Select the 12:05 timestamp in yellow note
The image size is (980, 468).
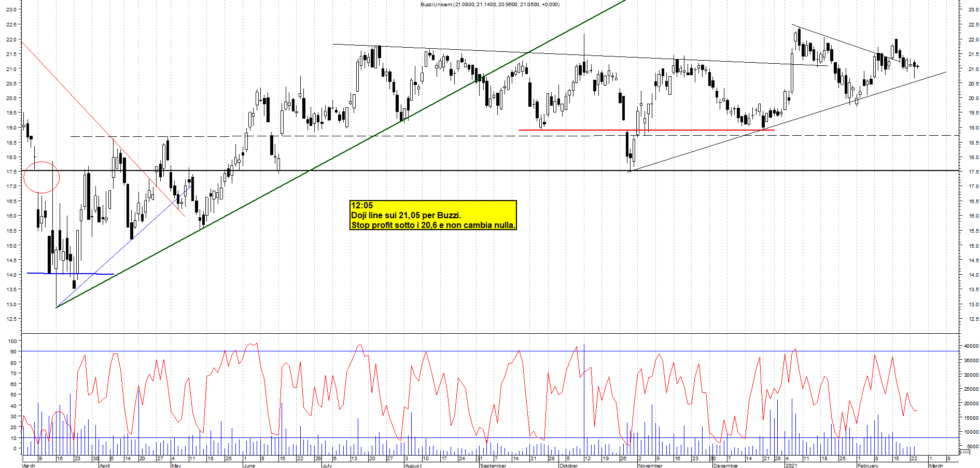point(362,206)
